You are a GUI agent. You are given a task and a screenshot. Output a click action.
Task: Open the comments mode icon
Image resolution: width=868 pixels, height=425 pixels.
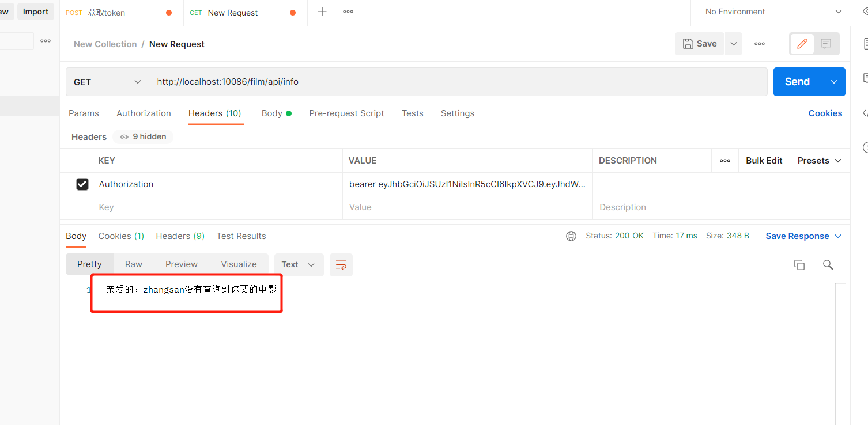pos(826,44)
